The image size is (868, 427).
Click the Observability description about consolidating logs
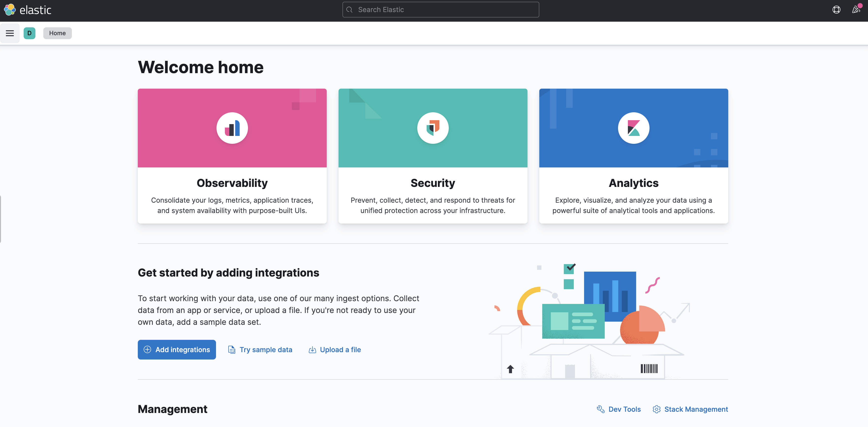232,205
